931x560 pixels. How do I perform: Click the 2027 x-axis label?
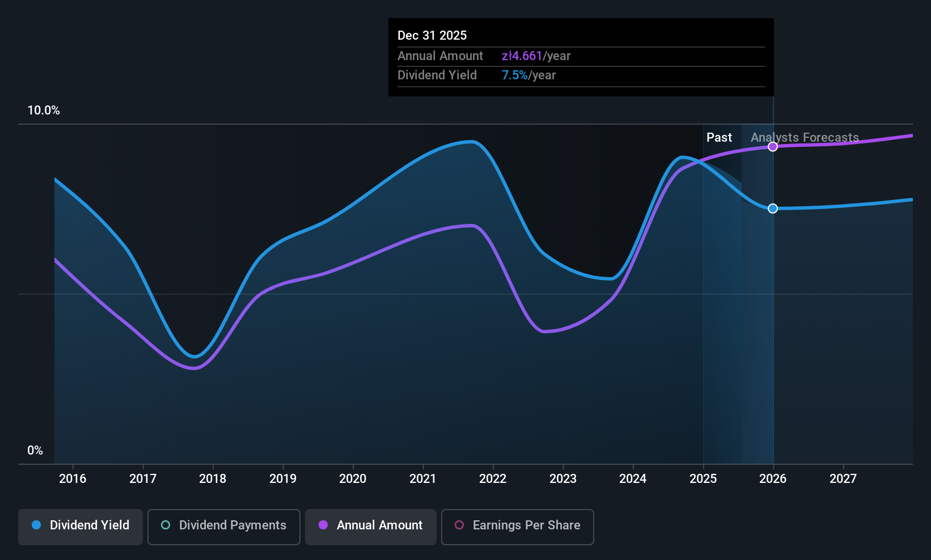click(x=843, y=479)
